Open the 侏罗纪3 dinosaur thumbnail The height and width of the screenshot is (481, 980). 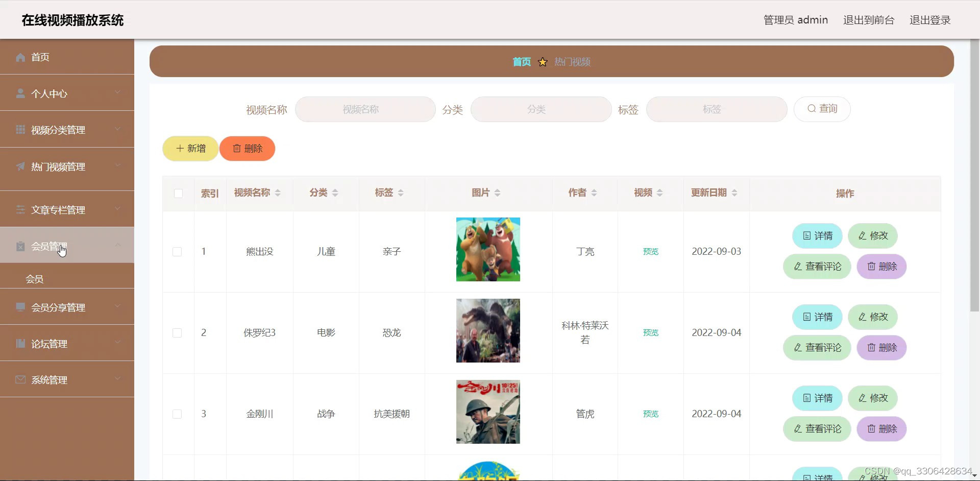488,331
